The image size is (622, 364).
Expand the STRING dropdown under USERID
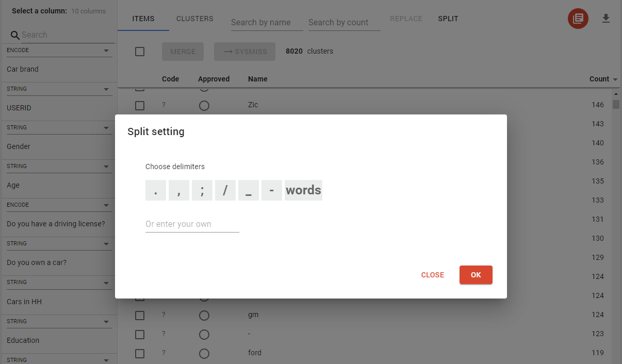[x=107, y=89]
